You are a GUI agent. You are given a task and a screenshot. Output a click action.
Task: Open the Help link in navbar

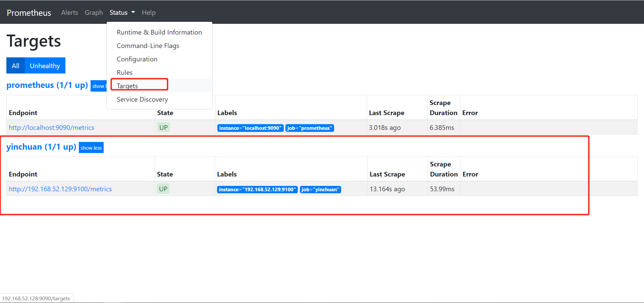tap(149, 12)
